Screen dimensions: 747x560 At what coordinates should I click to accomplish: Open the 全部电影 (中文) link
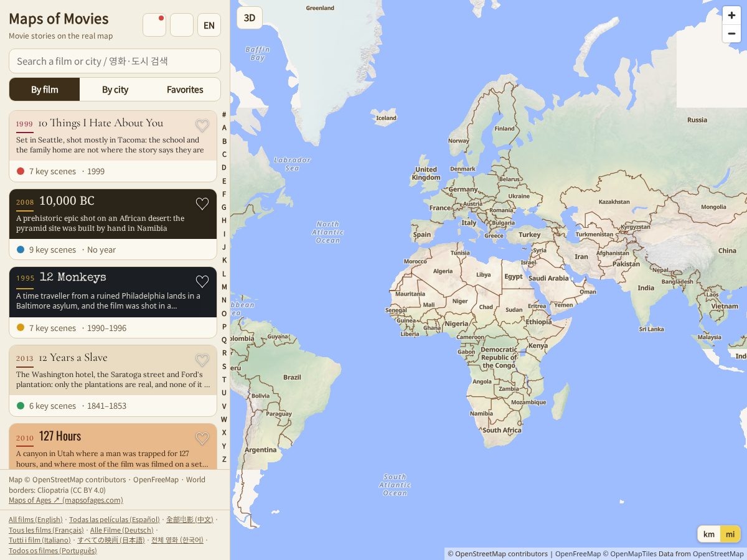point(190,520)
